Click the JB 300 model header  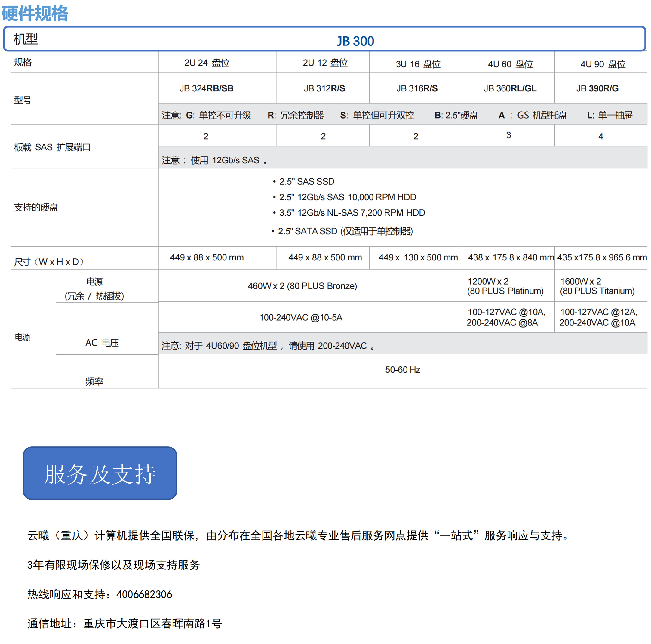coord(355,41)
